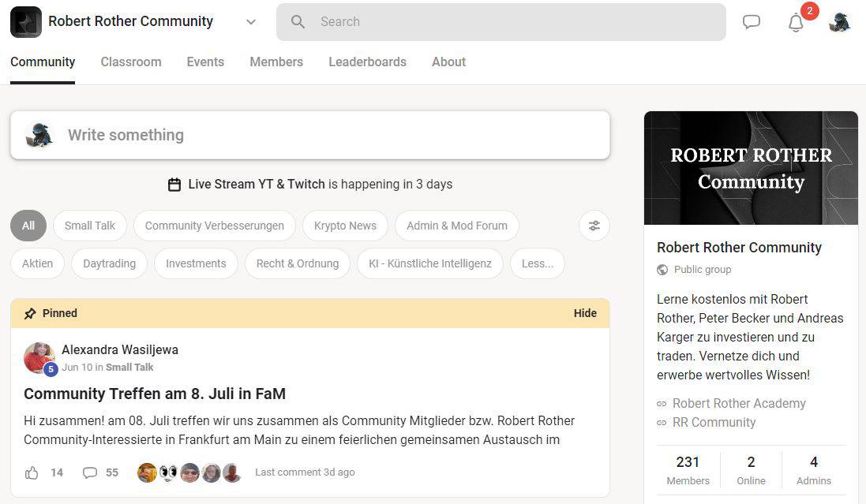Open the community switcher chevron
The height and width of the screenshot is (504, 866).
[250, 22]
